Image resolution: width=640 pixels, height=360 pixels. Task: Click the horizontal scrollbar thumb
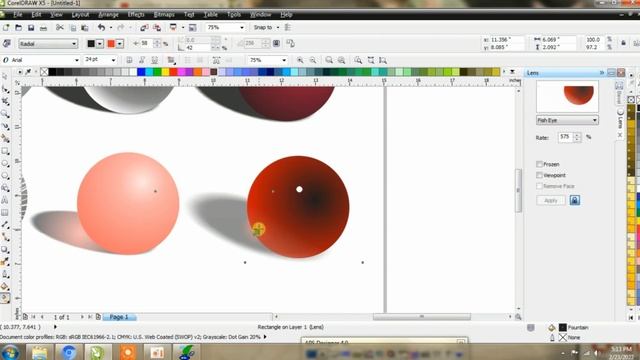pos(422,317)
